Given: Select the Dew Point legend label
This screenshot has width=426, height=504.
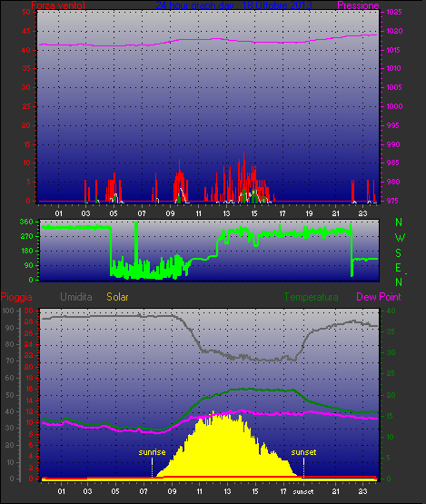Looking at the screenshot, I should [x=379, y=297].
